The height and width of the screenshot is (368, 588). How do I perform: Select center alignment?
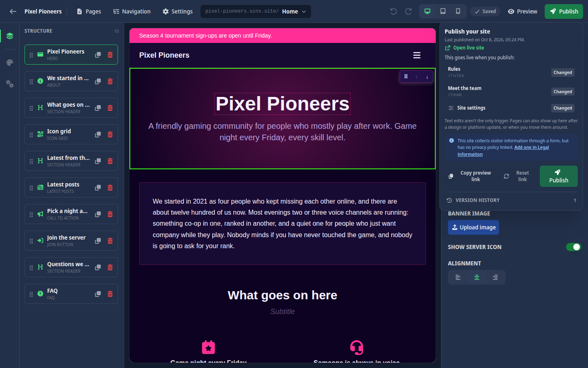pyautogui.click(x=477, y=277)
